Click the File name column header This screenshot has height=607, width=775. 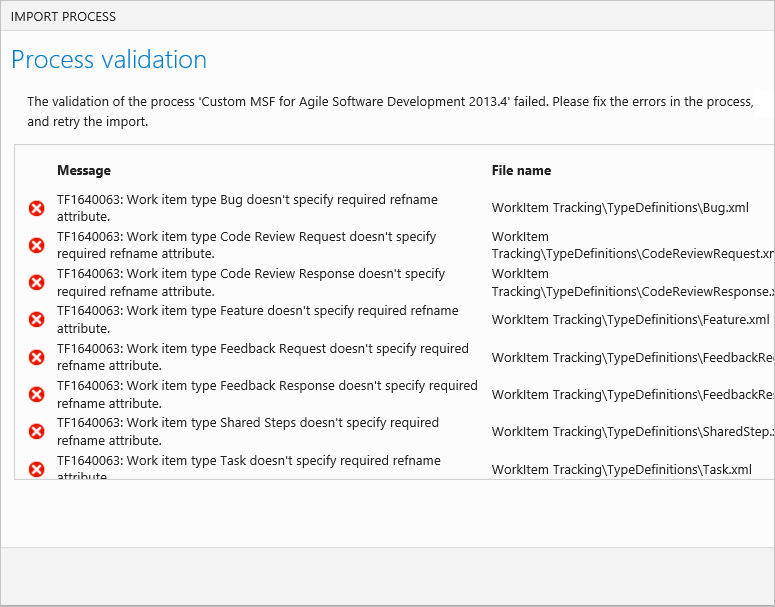[521, 171]
